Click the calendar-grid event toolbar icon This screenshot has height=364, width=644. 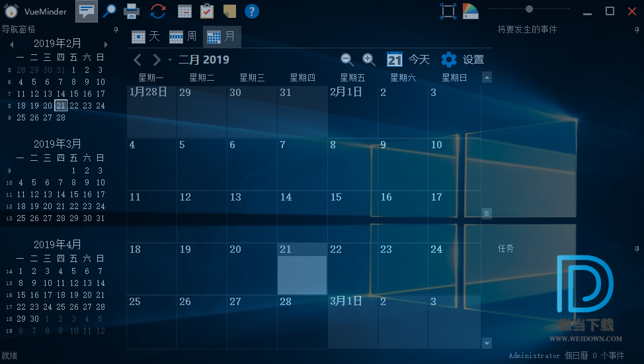click(x=185, y=11)
